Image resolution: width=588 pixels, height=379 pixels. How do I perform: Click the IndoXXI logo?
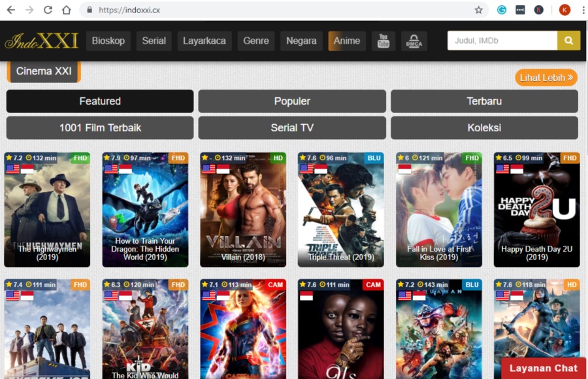pos(42,41)
